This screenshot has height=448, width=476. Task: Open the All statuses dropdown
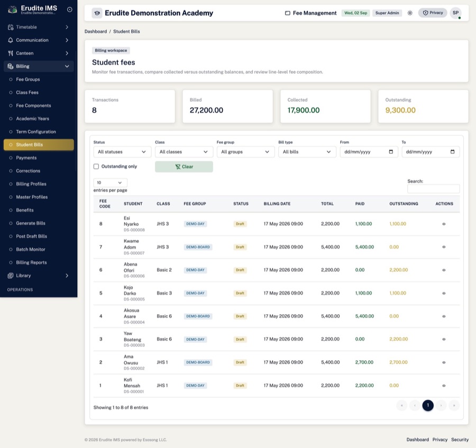(122, 152)
